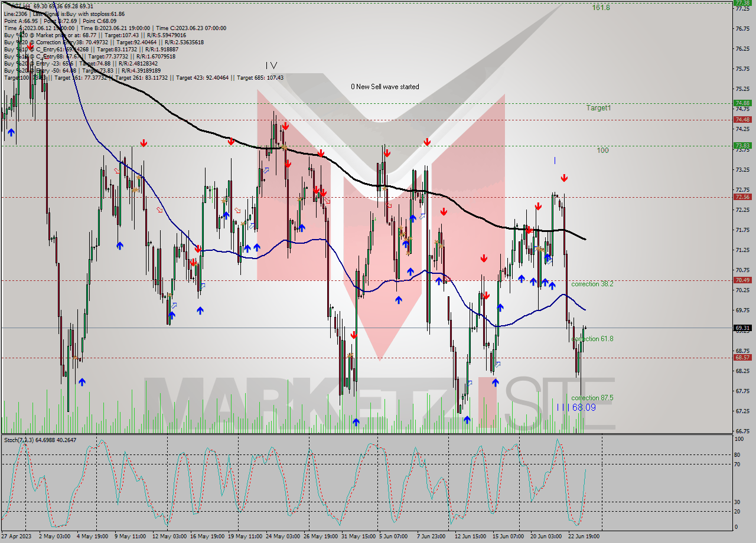Click 75.75 on the price axis

point(742,68)
